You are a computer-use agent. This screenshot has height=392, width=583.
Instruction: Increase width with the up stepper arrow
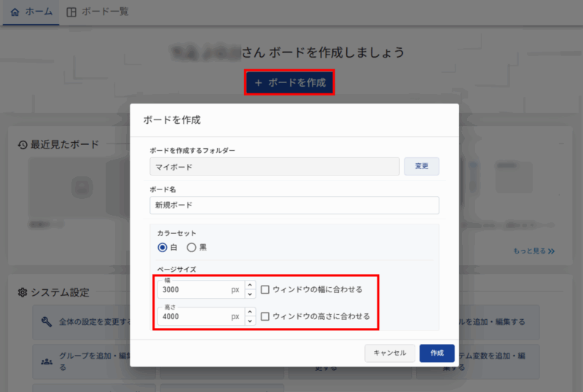click(x=250, y=286)
